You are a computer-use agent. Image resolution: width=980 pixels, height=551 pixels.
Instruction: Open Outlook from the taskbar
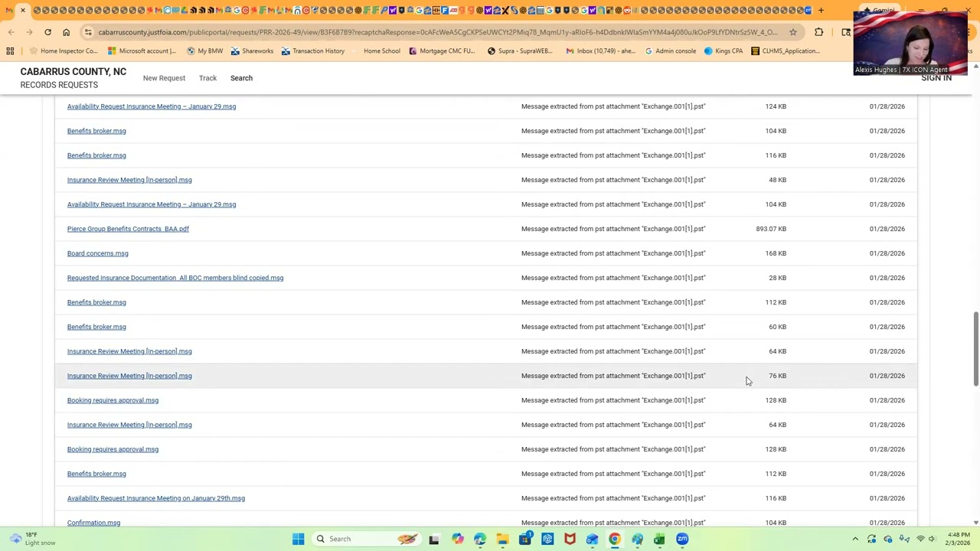(592, 539)
